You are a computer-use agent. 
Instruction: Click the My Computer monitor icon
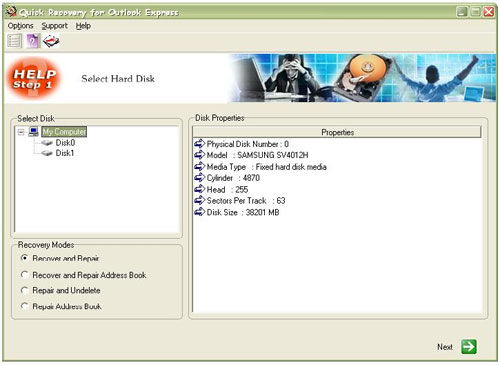coord(33,131)
